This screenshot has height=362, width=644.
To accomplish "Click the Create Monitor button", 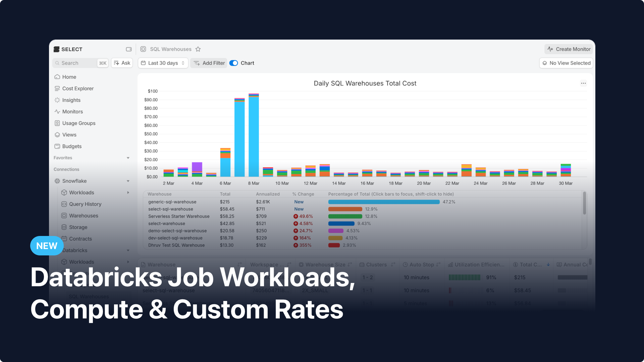I will pyautogui.click(x=569, y=49).
